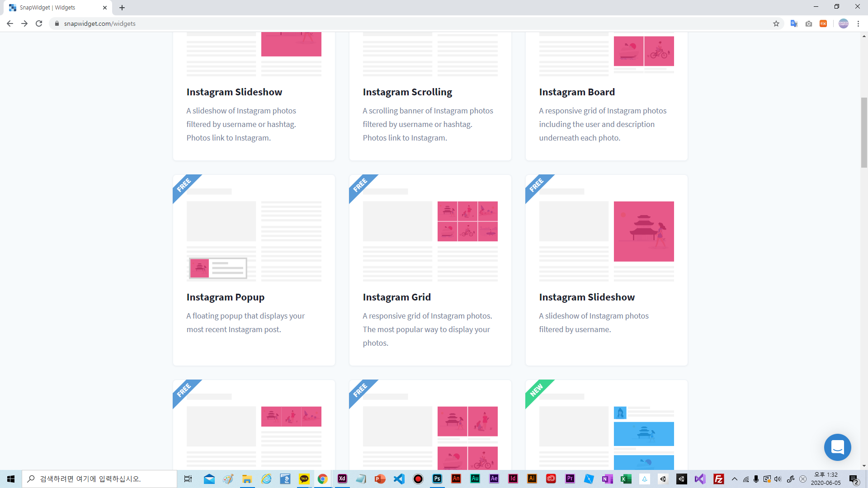The height and width of the screenshot is (488, 868).
Task: Go back to previous page
Action: click(10, 23)
